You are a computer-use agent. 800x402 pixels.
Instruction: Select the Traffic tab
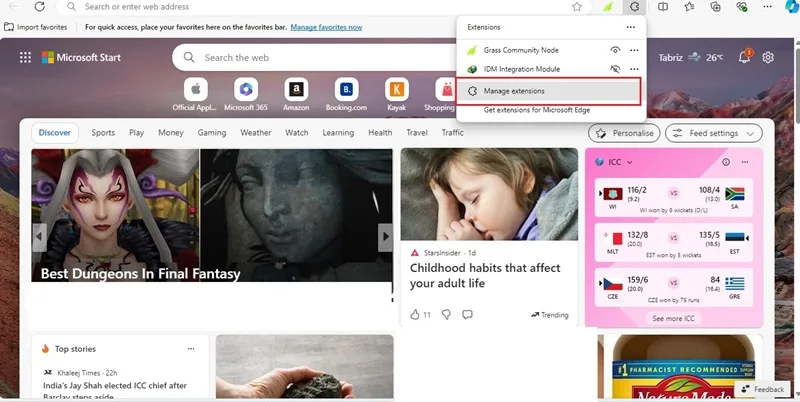[453, 133]
